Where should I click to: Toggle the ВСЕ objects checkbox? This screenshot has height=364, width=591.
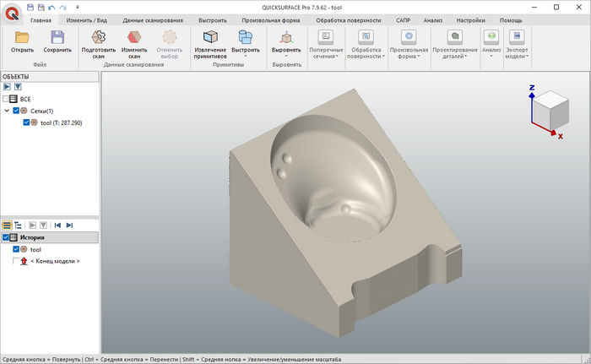click(8, 99)
